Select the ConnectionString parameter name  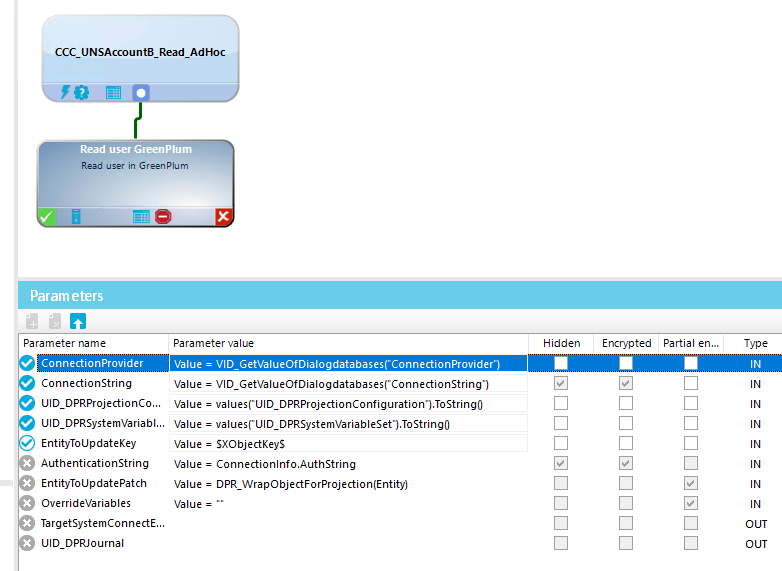pos(86,383)
